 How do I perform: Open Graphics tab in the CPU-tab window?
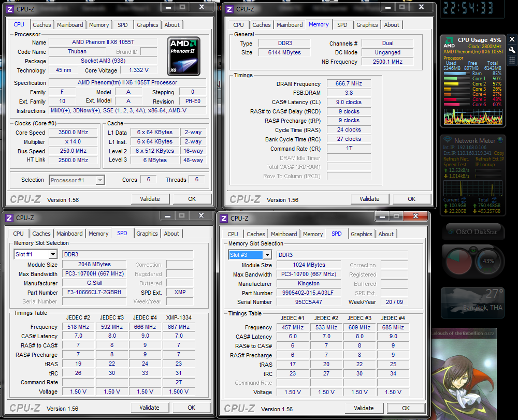click(147, 25)
